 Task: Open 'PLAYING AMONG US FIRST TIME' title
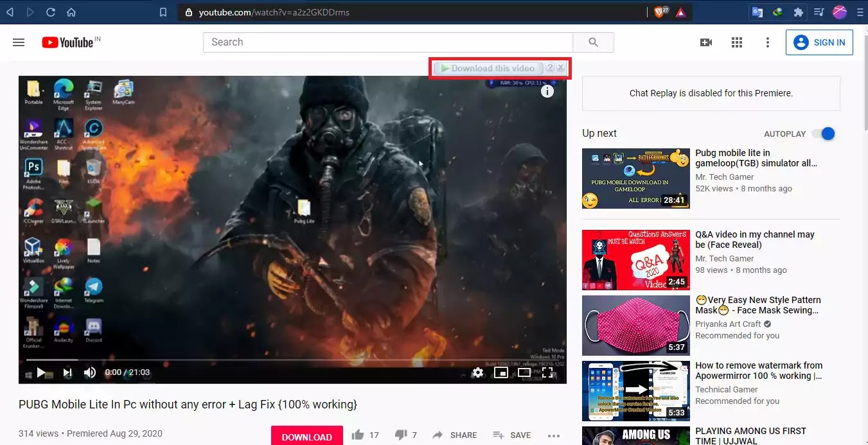pyautogui.click(x=750, y=436)
